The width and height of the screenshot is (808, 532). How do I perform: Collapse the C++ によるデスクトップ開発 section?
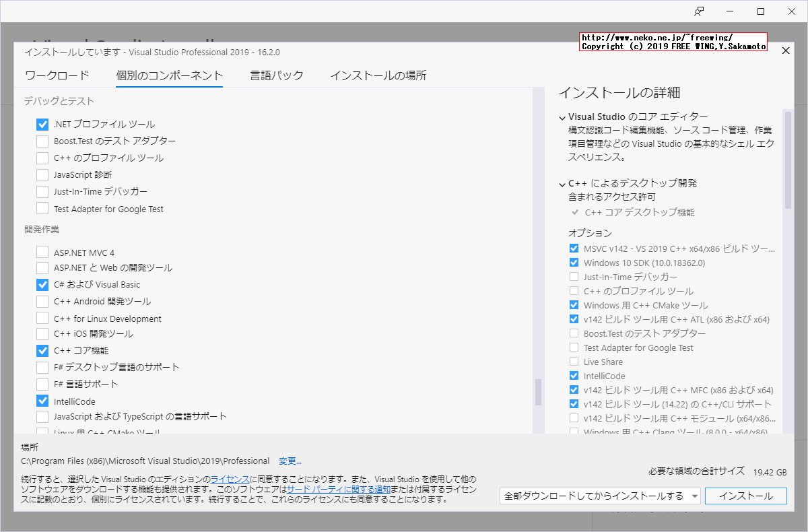coord(562,182)
